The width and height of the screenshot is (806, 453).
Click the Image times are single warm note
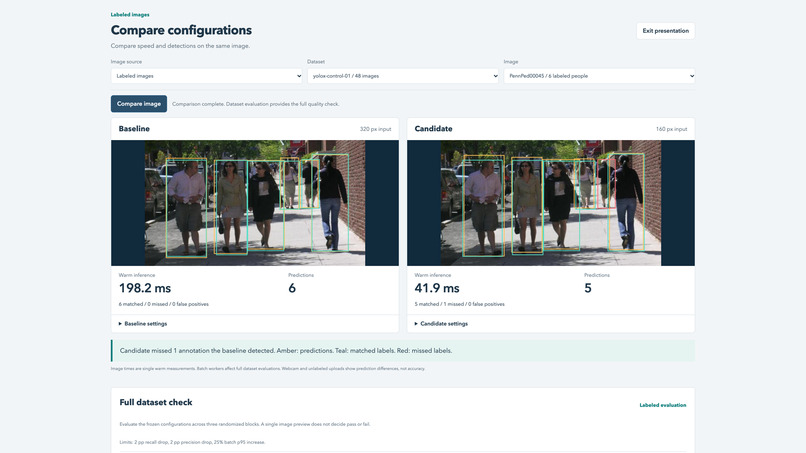[268, 369]
